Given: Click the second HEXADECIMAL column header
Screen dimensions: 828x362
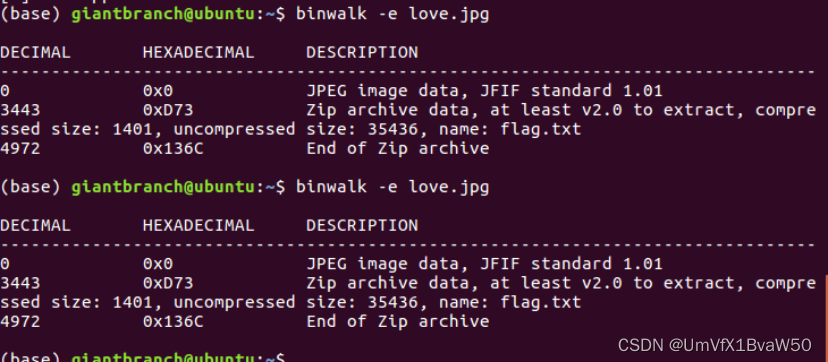Looking at the screenshot, I should 199,225.
